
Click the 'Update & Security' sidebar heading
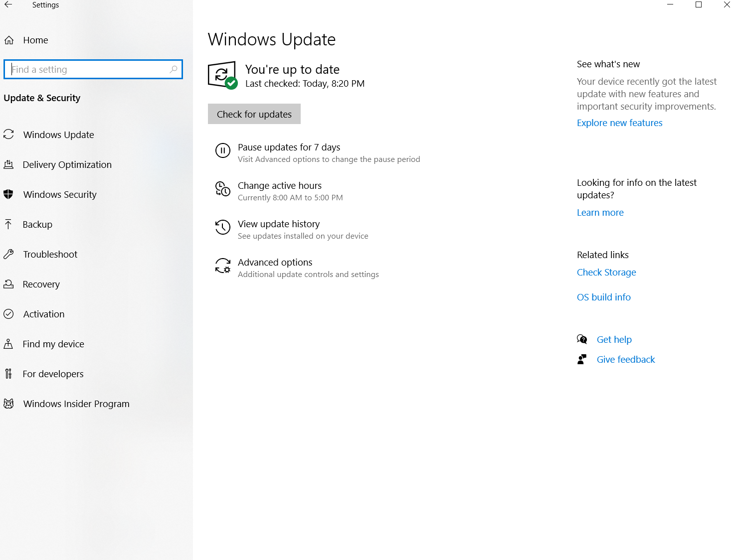point(42,98)
